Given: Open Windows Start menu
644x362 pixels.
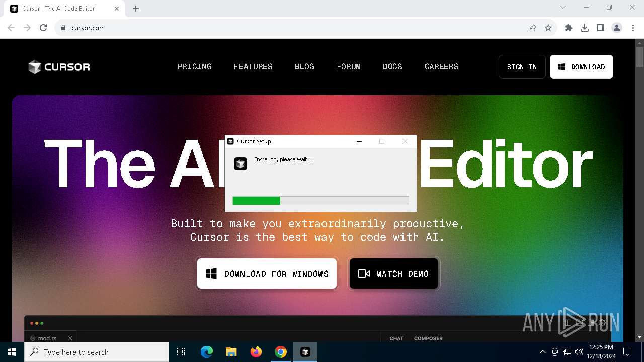Looking at the screenshot, I should [12, 352].
